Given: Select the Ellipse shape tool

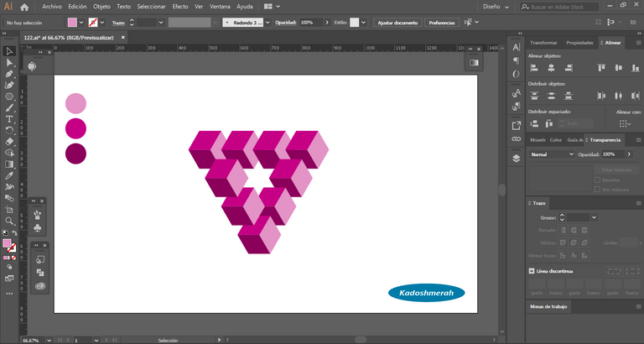Looking at the screenshot, I should [x=9, y=96].
